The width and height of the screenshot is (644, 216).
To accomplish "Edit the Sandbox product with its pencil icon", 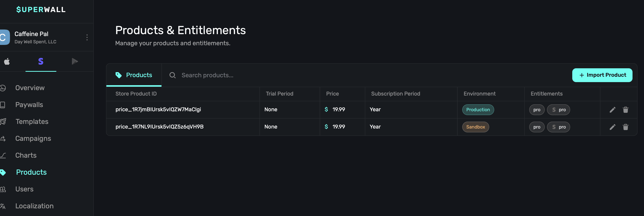I will coord(612,127).
